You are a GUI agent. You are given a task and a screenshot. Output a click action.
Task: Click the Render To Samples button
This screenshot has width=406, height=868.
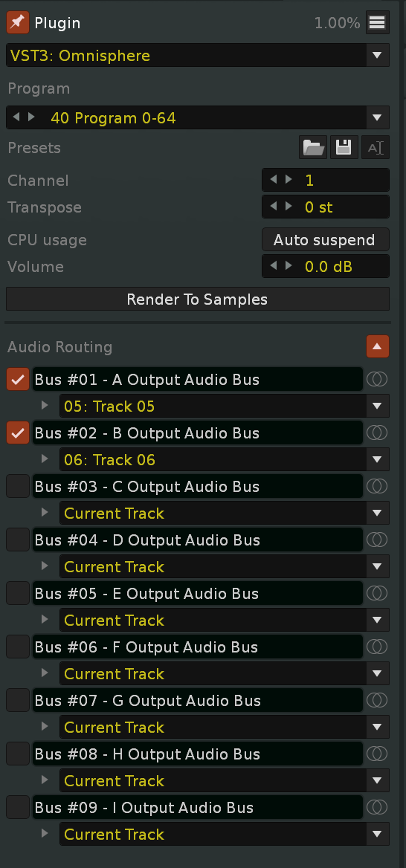click(x=197, y=299)
